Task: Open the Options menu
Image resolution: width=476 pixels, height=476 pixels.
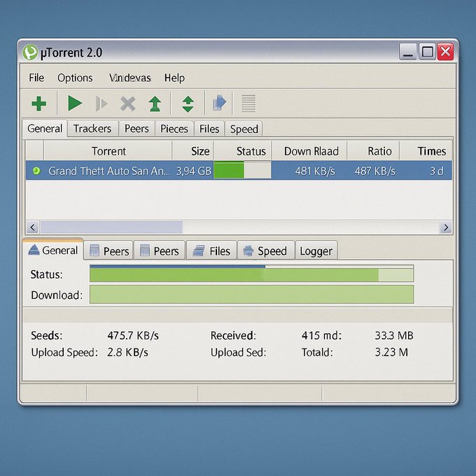Action: coord(75,78)
